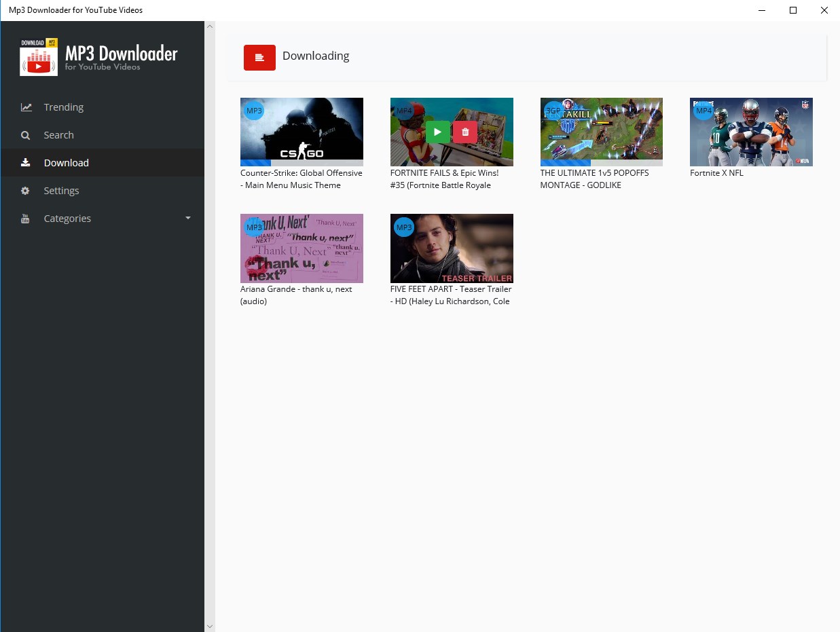This screenshot has width=840, height=632.
Task: Click the sidebar scrollbar up arrow
Action: [x=210, y=26]
